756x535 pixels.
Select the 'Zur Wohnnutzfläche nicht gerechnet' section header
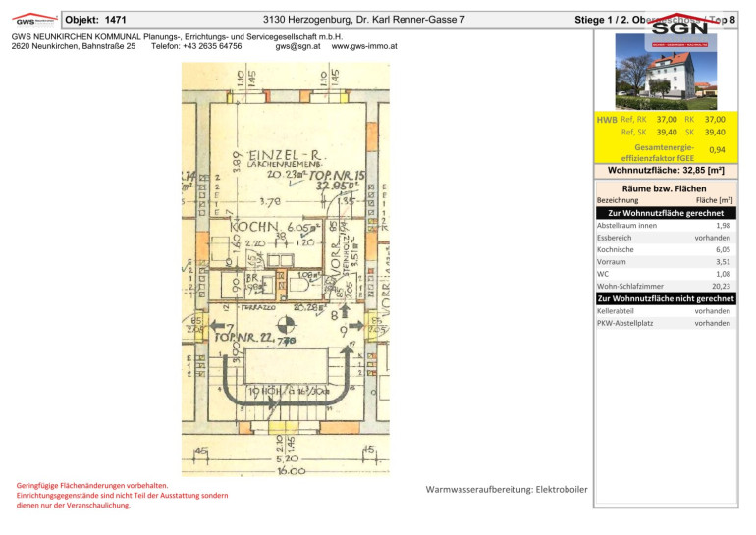click(x=665, y=297)
